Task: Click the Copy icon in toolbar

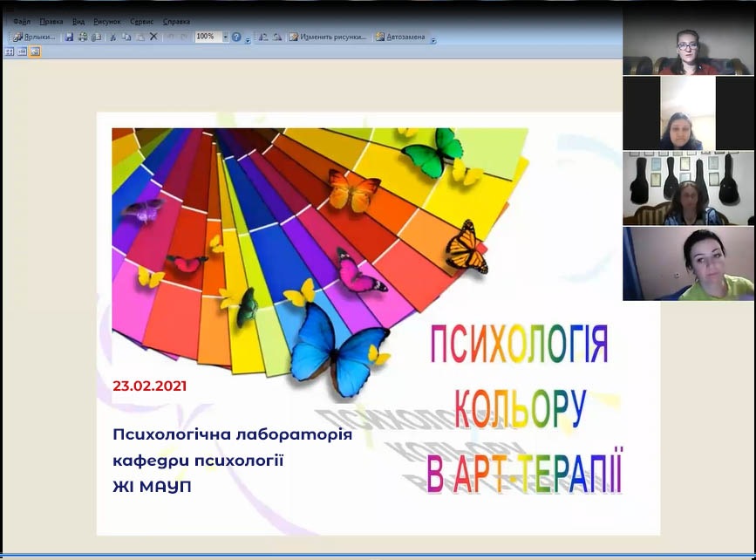Action: 126,37
